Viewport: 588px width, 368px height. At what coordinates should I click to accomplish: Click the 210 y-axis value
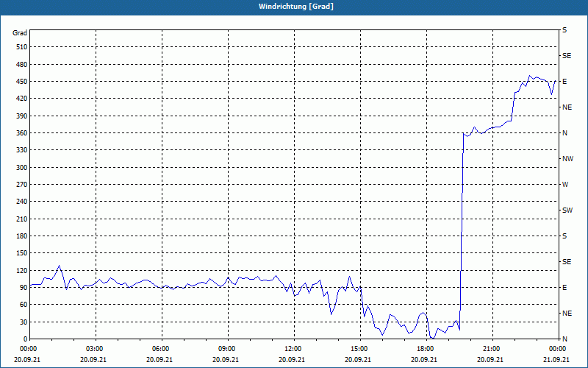22,219
